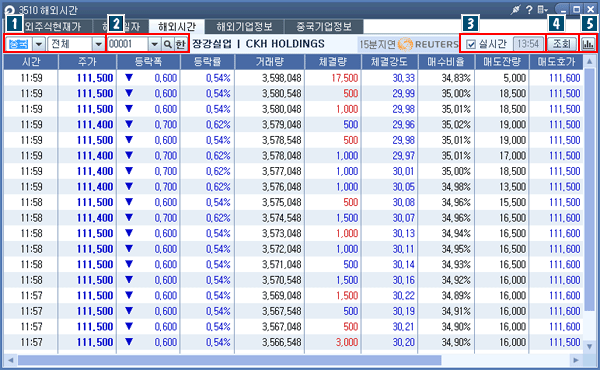Click the 체결량 column header

333,62
